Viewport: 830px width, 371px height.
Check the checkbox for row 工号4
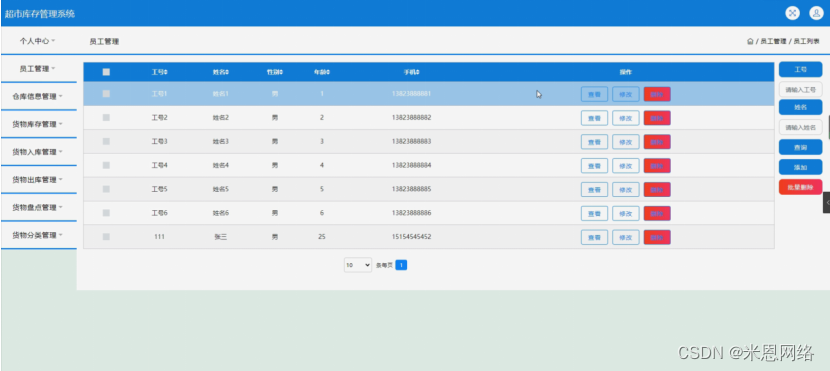pyautogui.click(x=106, y=165)
